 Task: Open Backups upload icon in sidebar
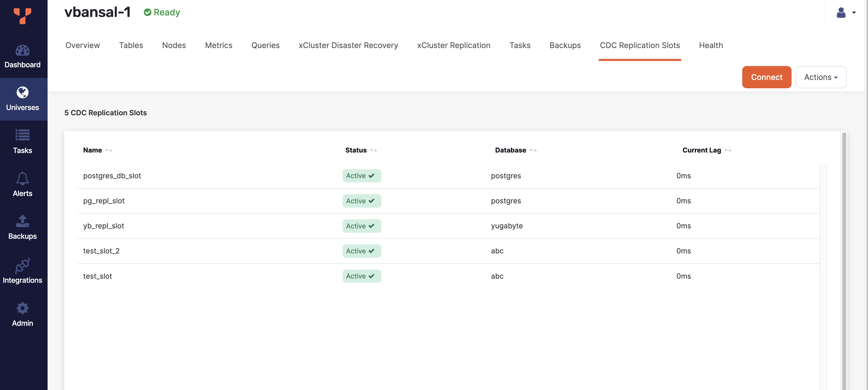[22, 221]
